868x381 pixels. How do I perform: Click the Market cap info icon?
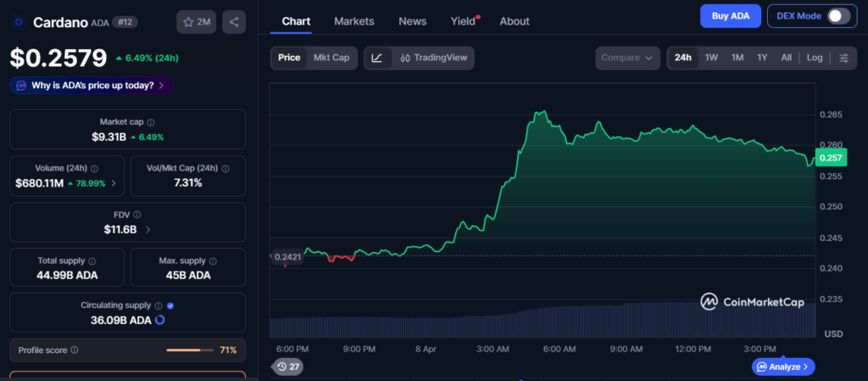[x=151, y=122]
